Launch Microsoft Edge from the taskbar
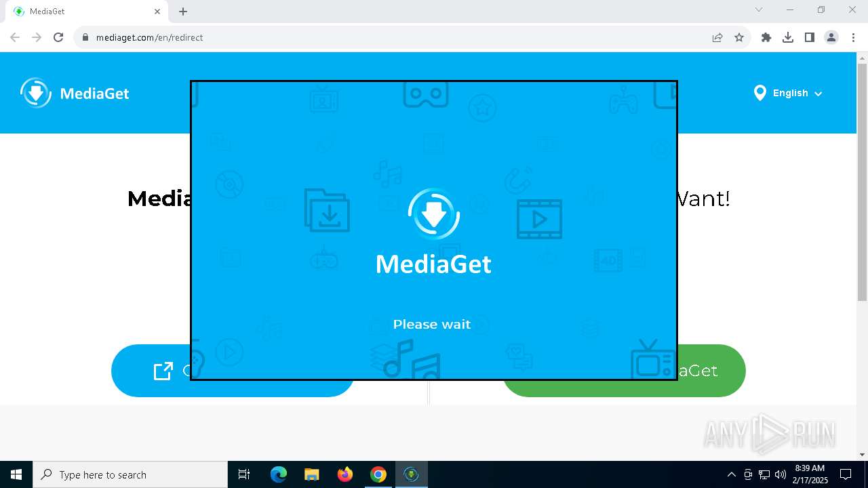This screenshot has height=488, width=868. pyautogui.click(x=279, y=474)
